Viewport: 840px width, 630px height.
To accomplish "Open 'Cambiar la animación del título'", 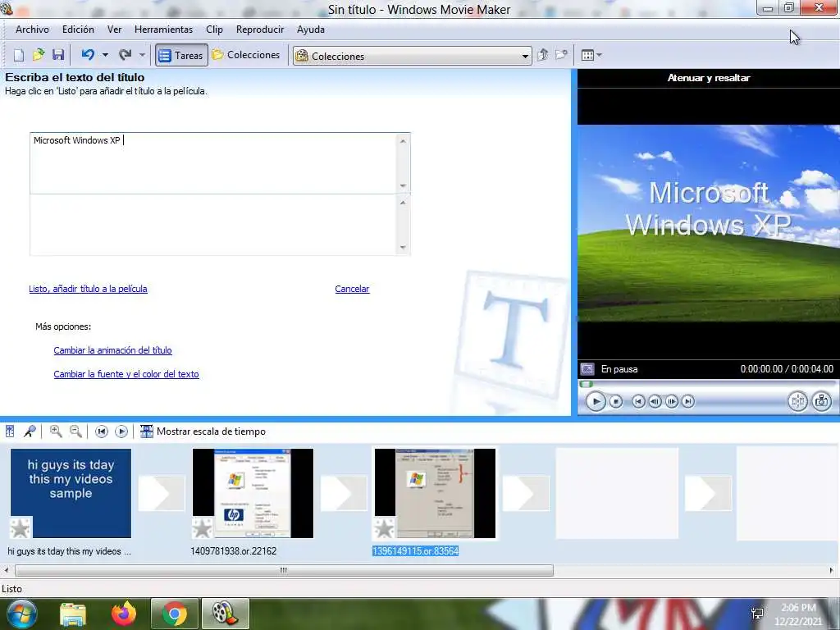I will pos(112,350).
